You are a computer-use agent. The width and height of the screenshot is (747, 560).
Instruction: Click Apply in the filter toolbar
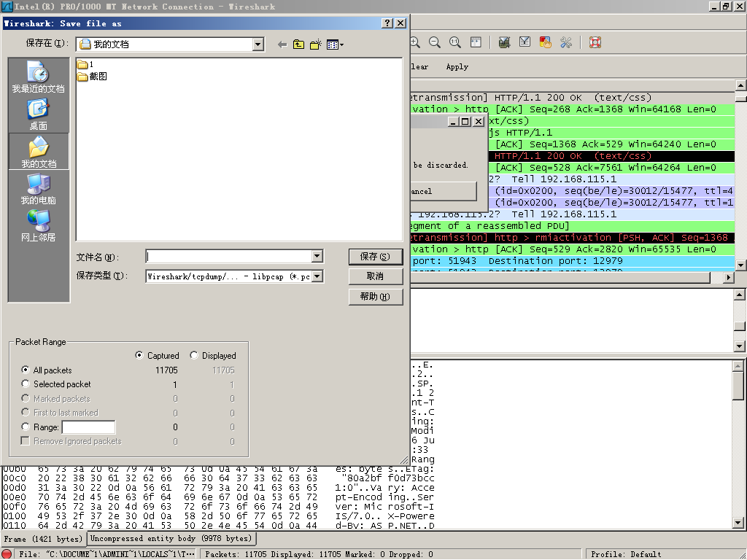[457, 66]
